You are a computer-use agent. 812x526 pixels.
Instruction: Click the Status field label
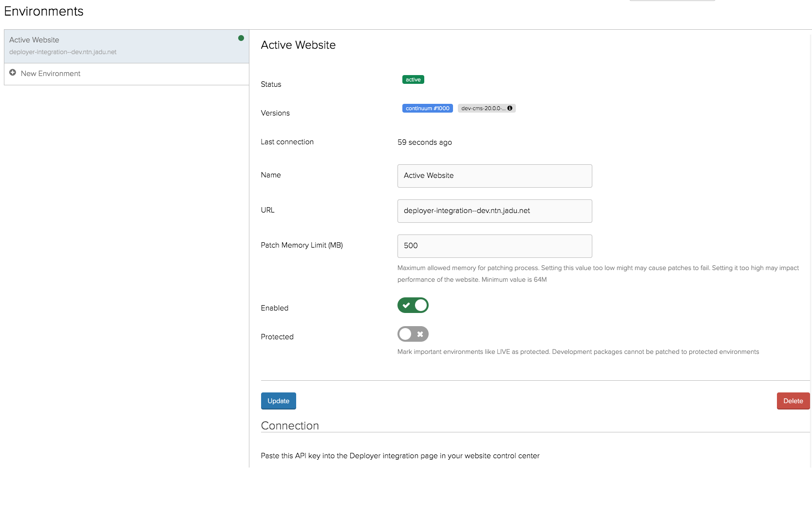tap(271, 84)
